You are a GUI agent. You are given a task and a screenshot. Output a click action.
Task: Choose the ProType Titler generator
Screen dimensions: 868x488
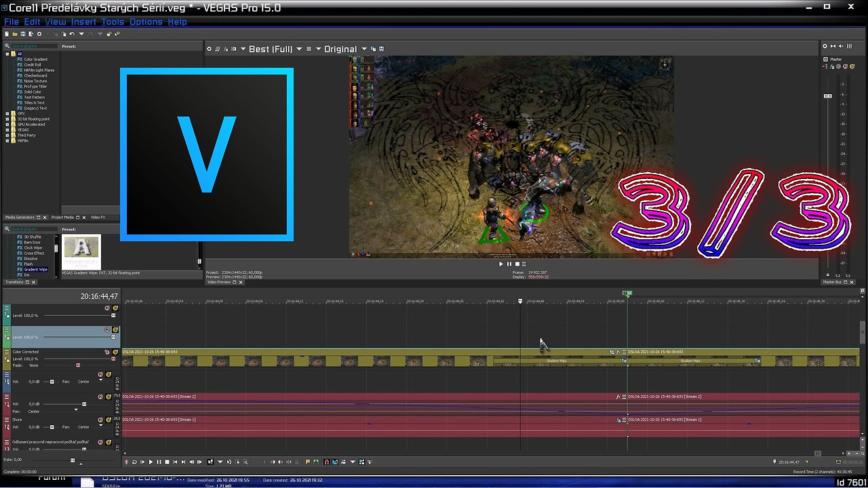click(x=35, y=87)
